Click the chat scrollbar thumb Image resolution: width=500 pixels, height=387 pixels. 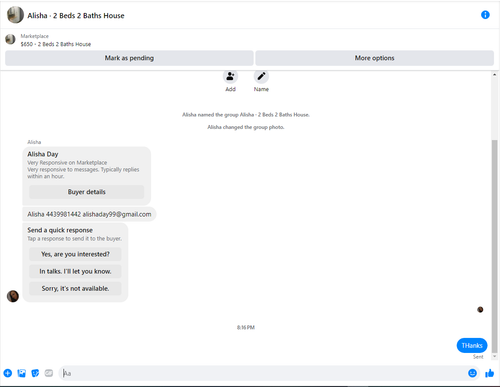pyautogui.click(x=494, y=246)
